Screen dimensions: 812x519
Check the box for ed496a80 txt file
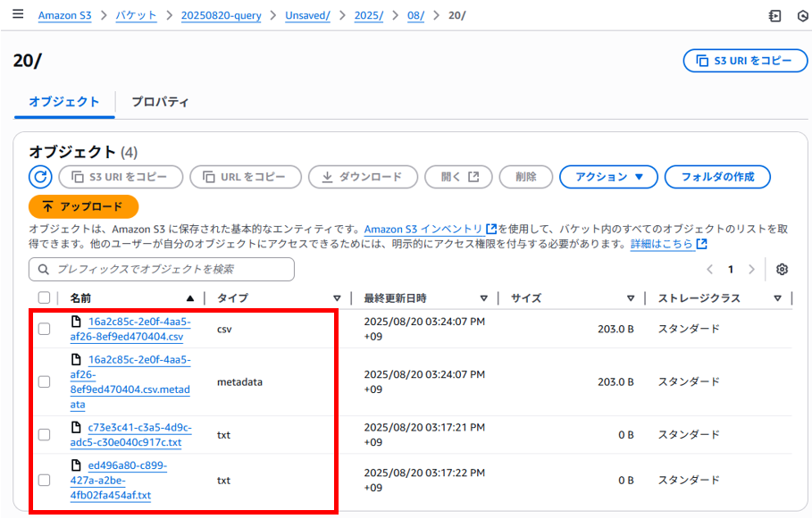(x=45, y=481)
